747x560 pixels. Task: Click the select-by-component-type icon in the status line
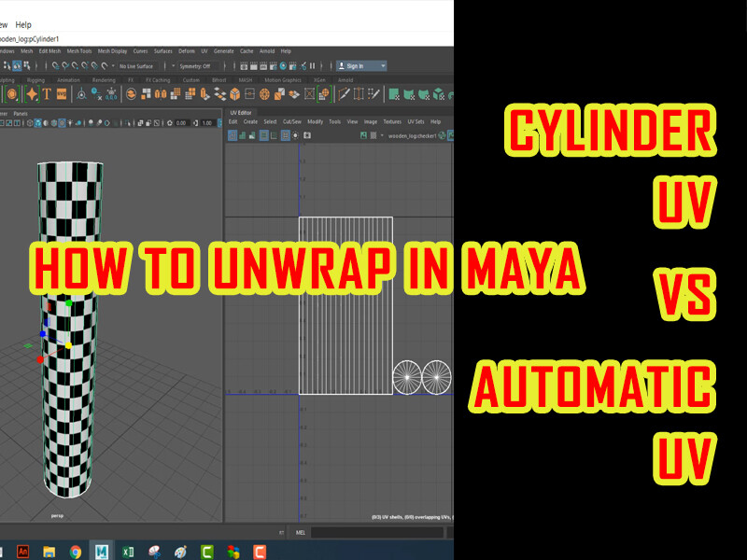tap(27, 66)
